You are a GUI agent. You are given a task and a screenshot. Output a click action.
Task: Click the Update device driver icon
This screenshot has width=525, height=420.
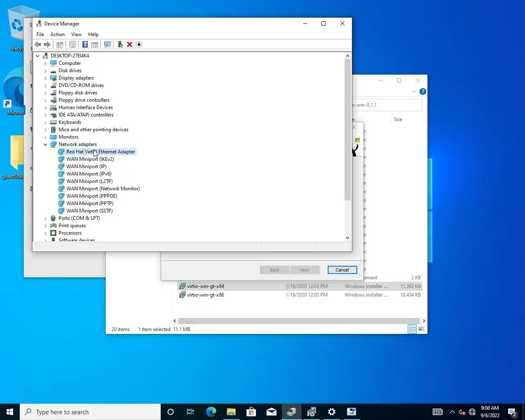pyautogui.click(x=120, y=44)
